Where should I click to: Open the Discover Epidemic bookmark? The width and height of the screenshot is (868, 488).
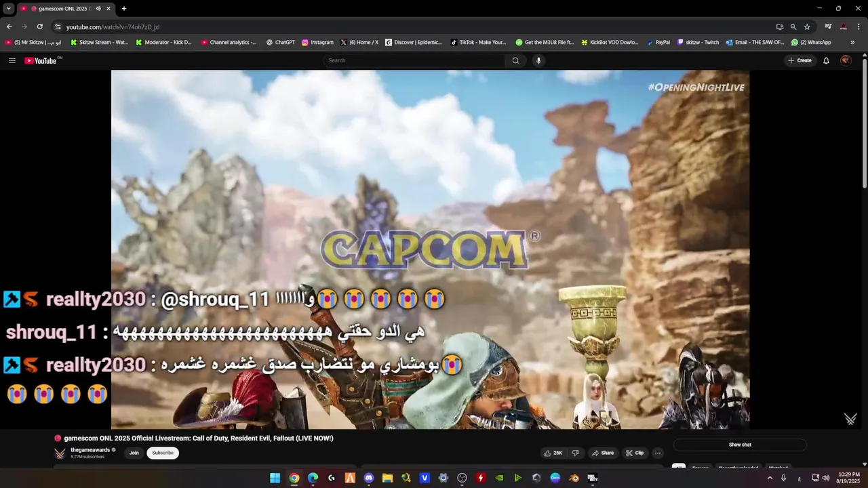coord(414,42)
